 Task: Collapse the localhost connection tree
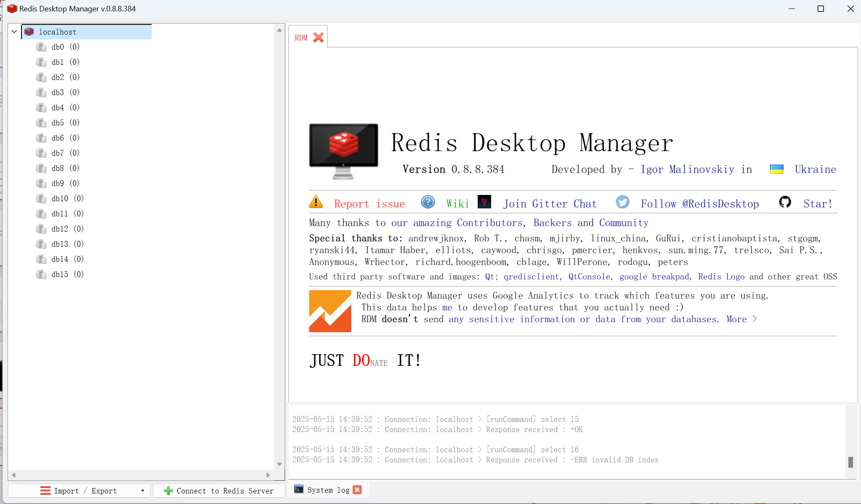14,32
